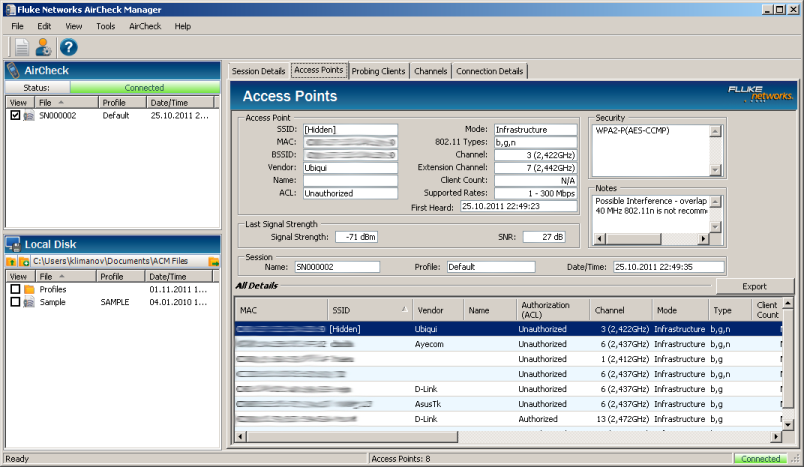Click the Local Disk path C:\Users\klimanov
The width and height of the screenshot is (804, 467).
[x=110, y=261]
